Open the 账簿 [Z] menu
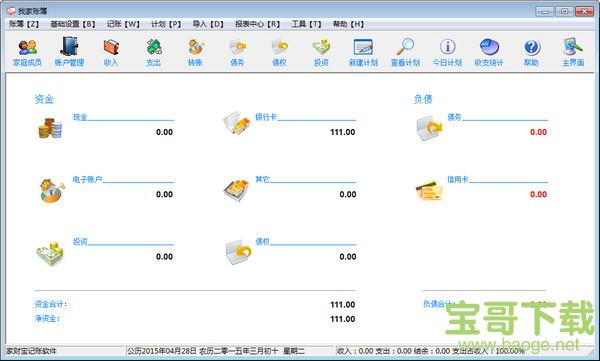The height and width of the screenshot is (361, 600). 24,24
